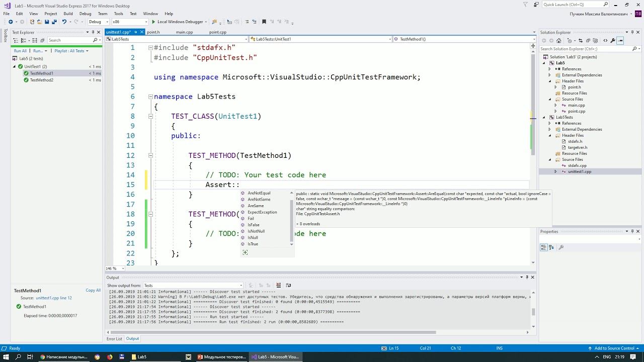The image size is (644, 362).
Task: Toggle auto-hide pin on Test Explorer panel
Action: click(x=93, y=32)
